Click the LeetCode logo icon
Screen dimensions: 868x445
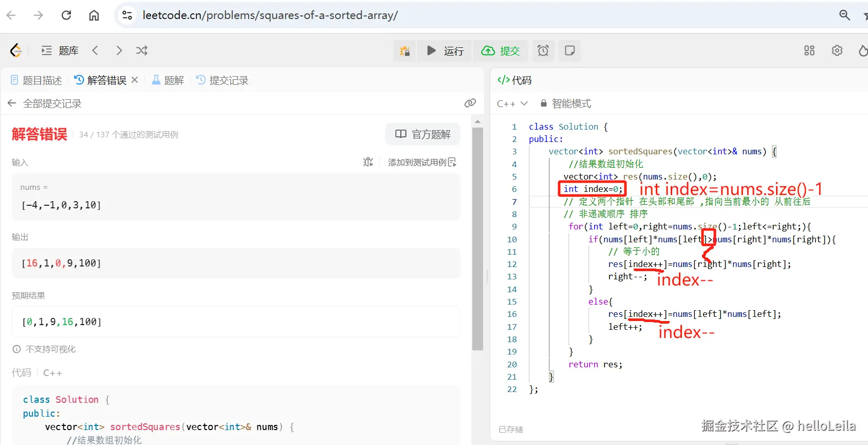coord(16,50)
